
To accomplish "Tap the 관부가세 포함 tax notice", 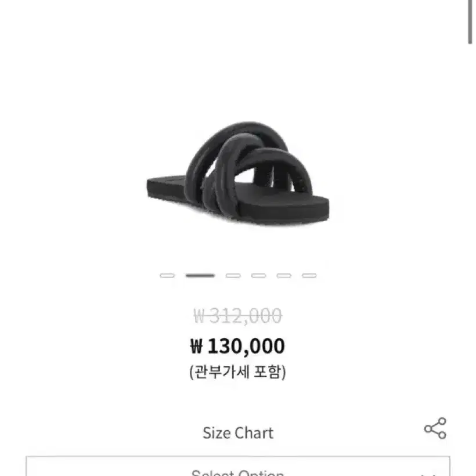I will tap(237, 372).
